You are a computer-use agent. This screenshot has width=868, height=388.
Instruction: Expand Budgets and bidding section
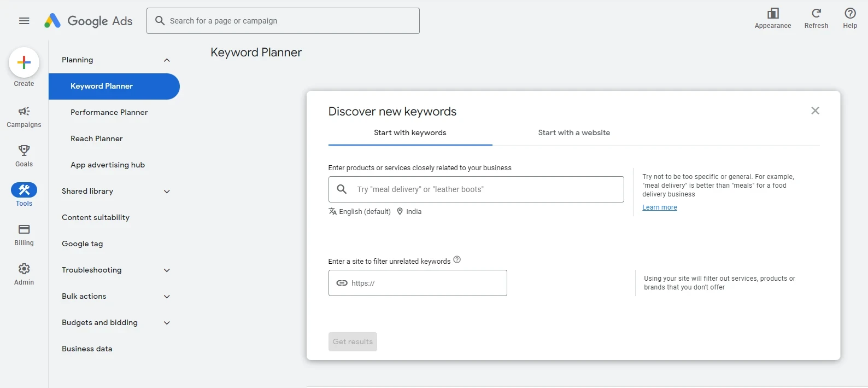point(167,323)
